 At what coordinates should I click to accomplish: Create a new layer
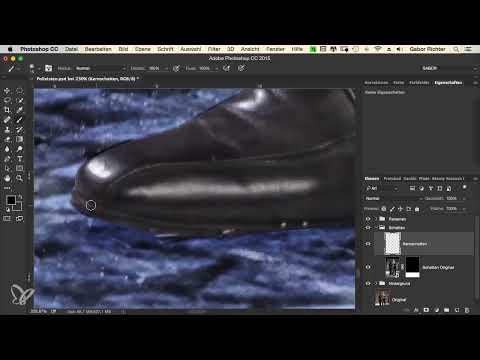pyautogui.click(x=457, y=310)
